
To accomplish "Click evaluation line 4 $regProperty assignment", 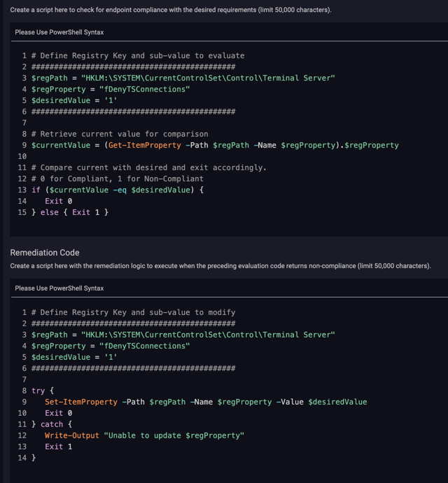I will click(111, 90).
